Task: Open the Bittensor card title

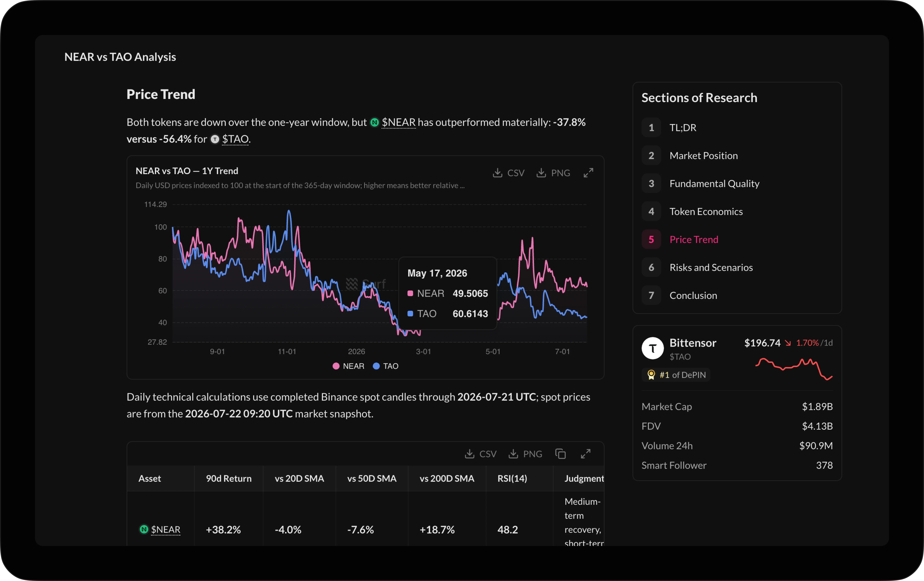Action: 693,343
